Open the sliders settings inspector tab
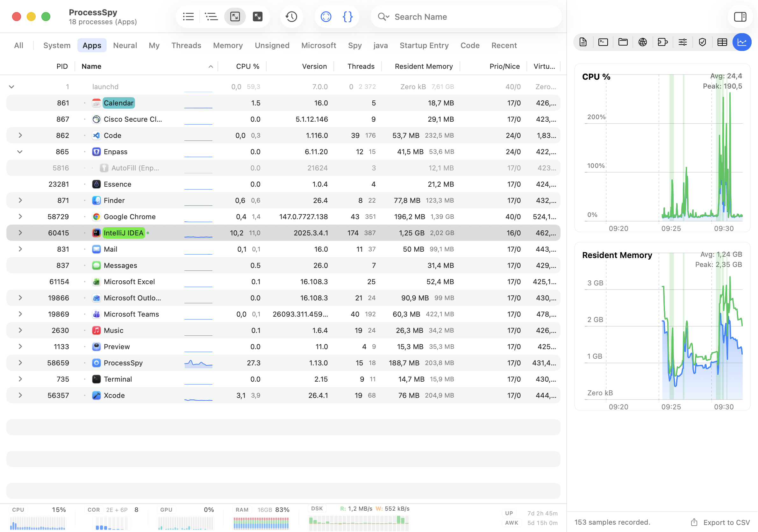This screenshot has height=532, width=758. (x=683, y=42)
